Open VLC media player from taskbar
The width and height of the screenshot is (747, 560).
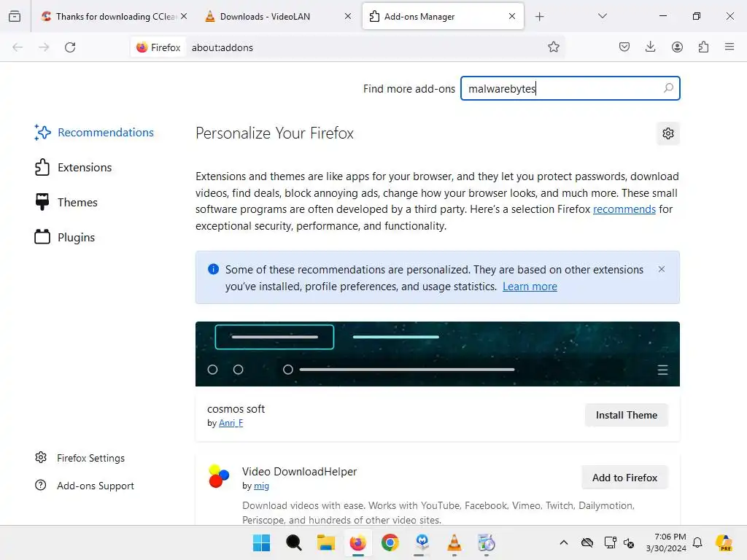pos(454,542)
